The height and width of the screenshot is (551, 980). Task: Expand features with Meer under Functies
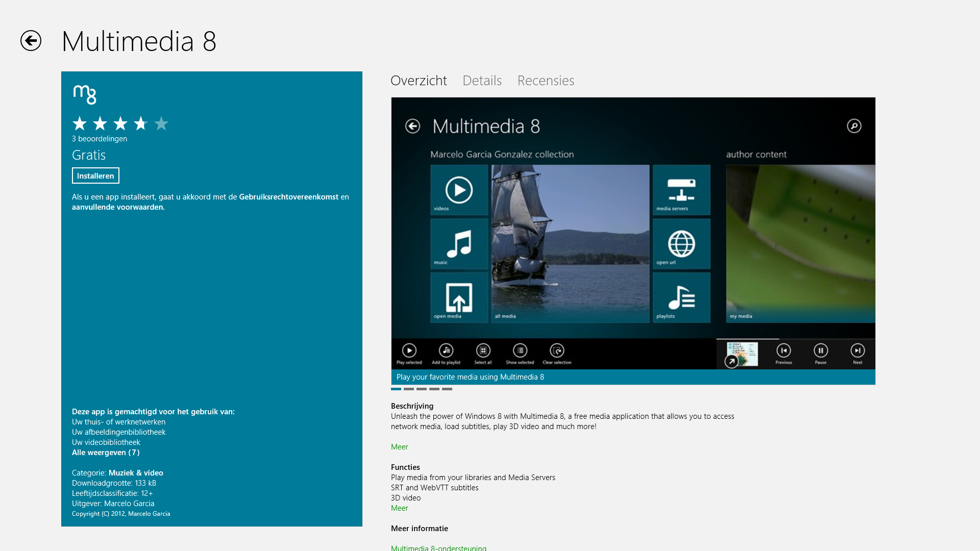400,508
